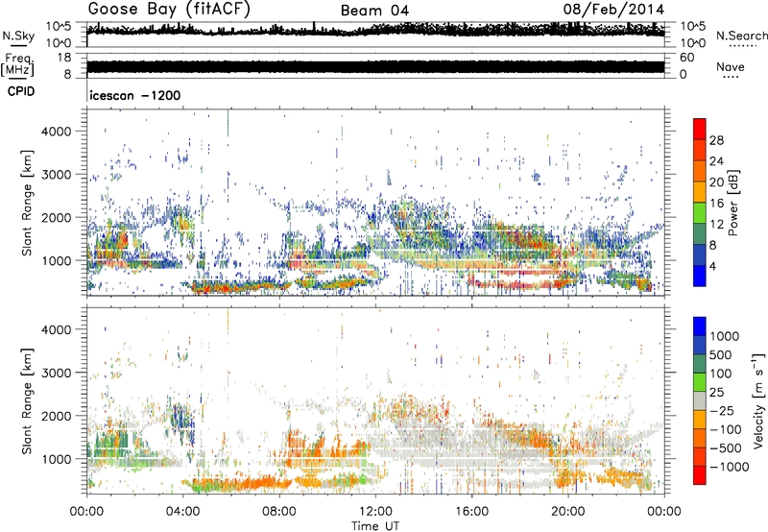Click the 'N.Search' legend label
The image size is (768, 532).
741,36
